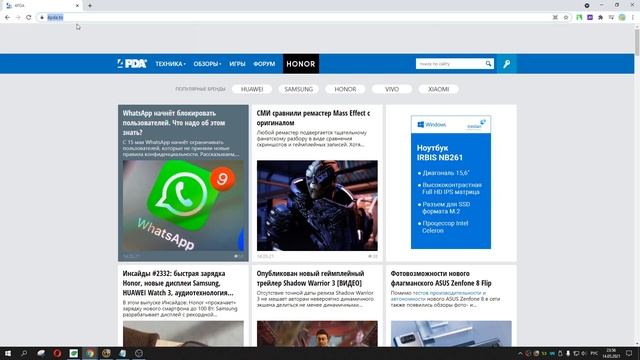Click the browser forward arrow
Viewport: 640px width, 360px height.
pos(18,17)
